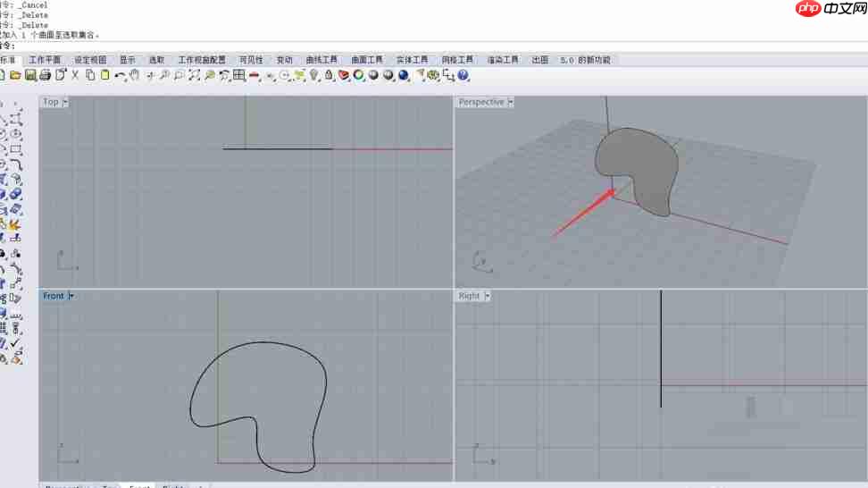This screenshot has width=868, height=488.
Task: Open the Perspective viewport dropdown arrow
Action: click(x=510, y=103)
